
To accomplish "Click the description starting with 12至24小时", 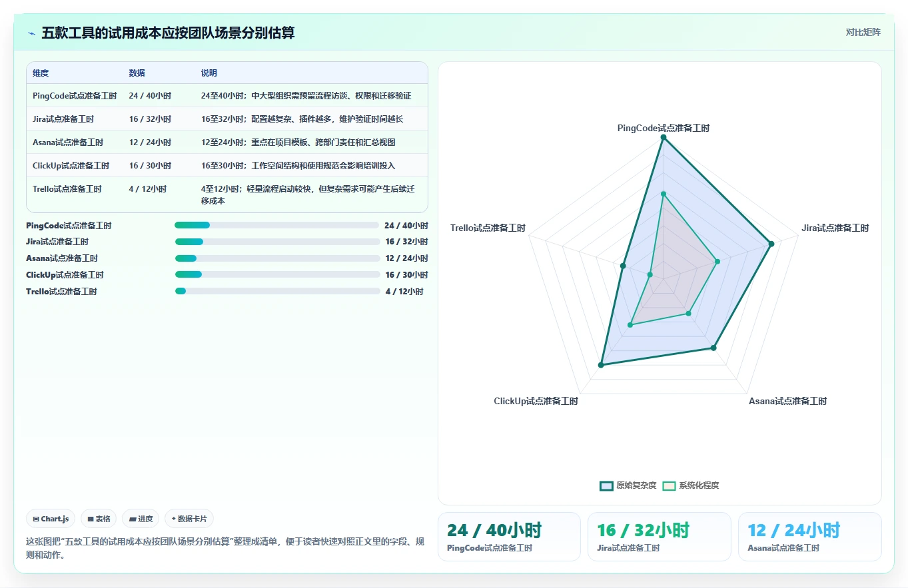I will [x=298, y=143].
